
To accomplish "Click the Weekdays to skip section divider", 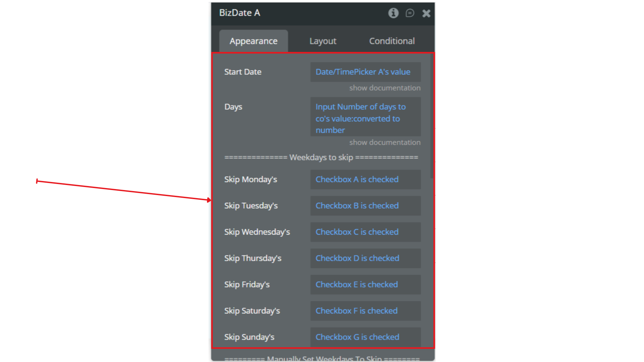I will coord(321,158).
